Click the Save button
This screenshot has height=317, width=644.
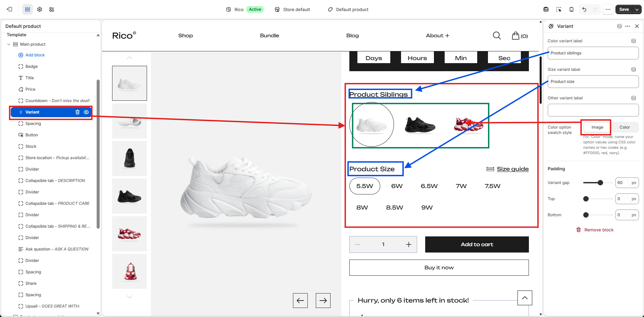point(624,9)
